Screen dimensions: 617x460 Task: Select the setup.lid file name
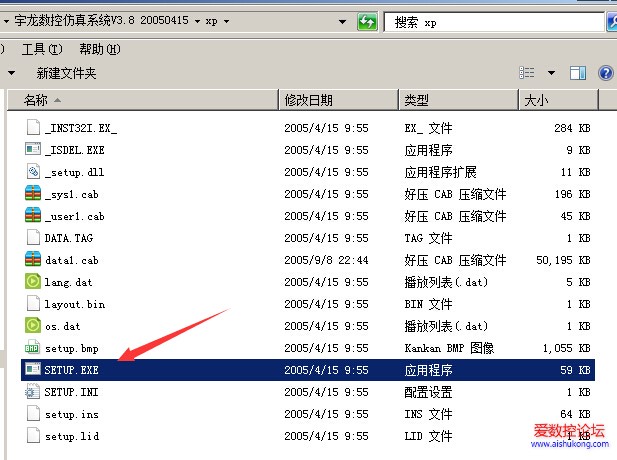pyautogui.click(x=72, y=436)
